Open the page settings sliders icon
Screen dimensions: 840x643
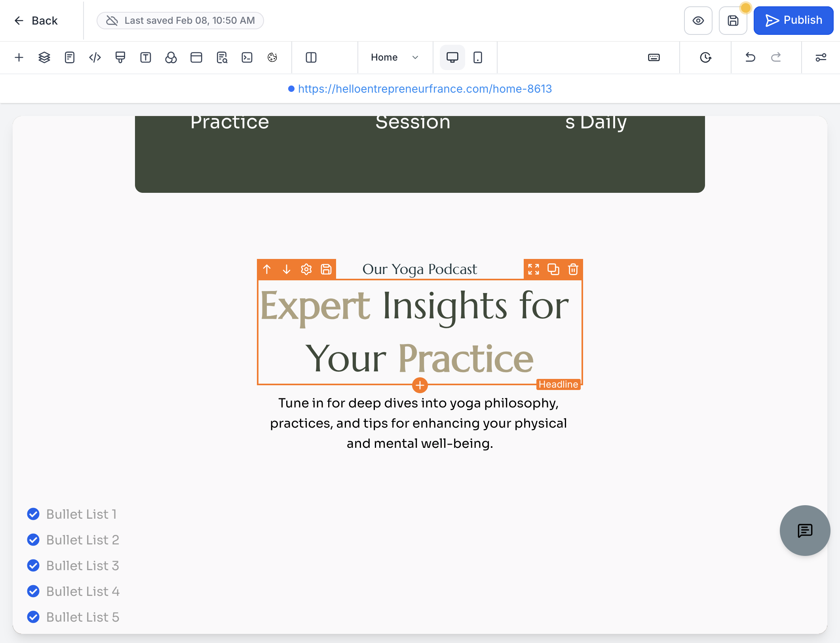[821, 57]
